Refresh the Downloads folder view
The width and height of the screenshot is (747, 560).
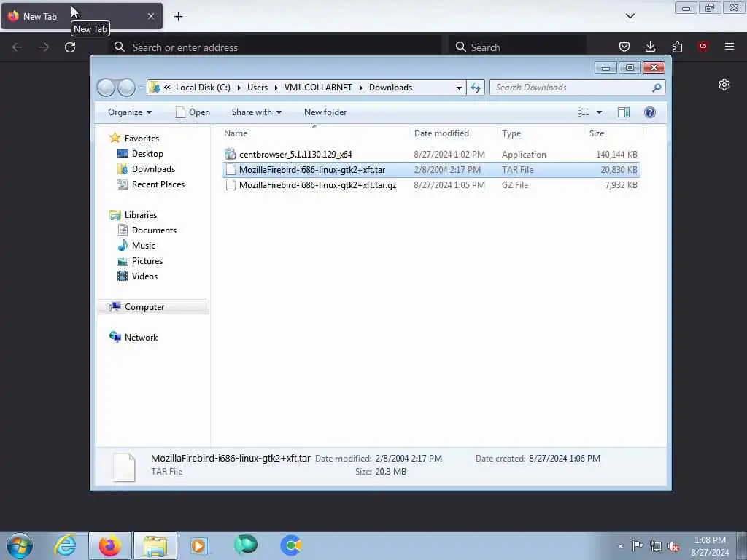click(x=476, y=87)
